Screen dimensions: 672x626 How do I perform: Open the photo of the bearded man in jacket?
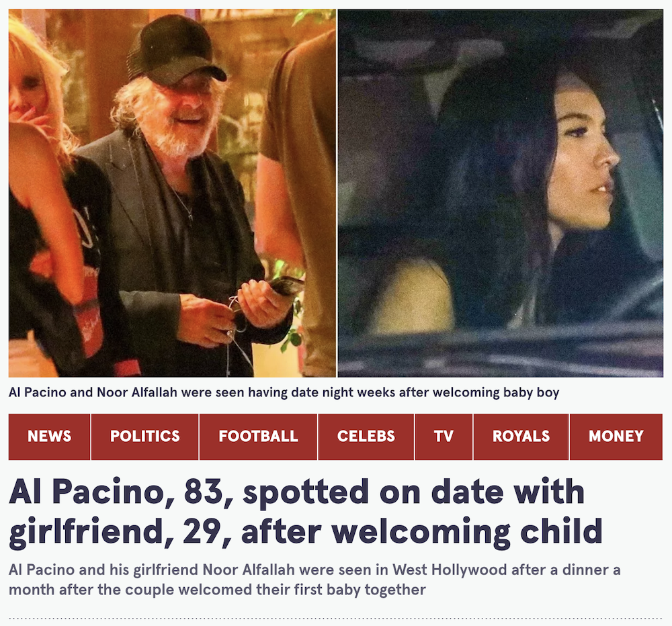[172, 193]
